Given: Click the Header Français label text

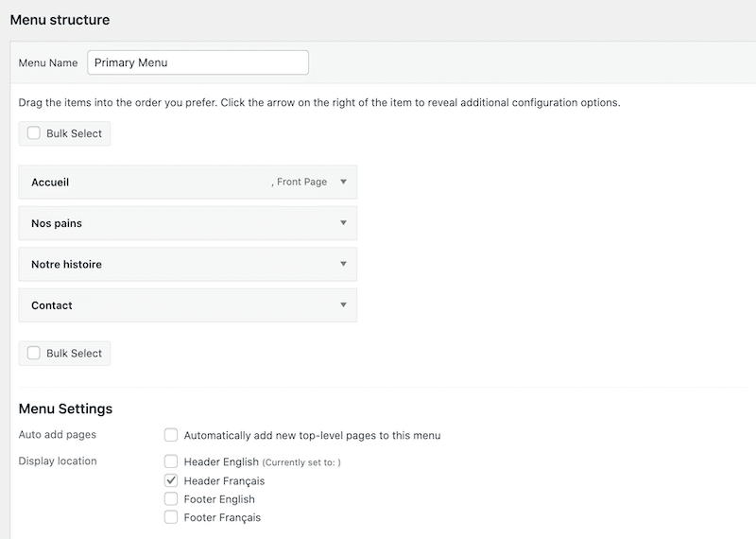Looking at the screenshot, I should pyautogui.click(x=224, y=481).
